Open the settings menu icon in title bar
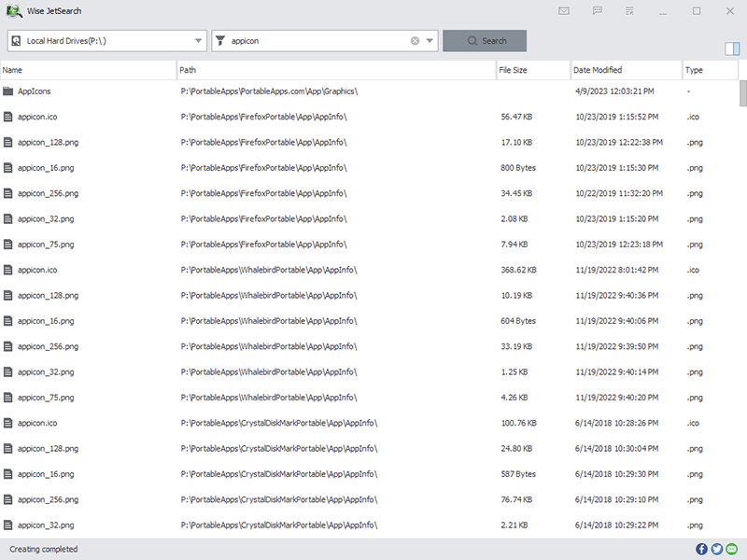 point(630,11)
